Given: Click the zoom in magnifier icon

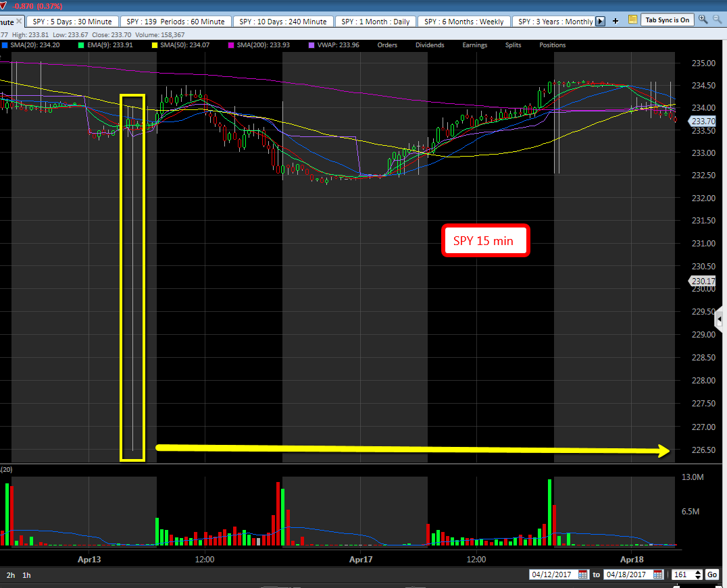Looking at the screenshot, I should [703, 20].
